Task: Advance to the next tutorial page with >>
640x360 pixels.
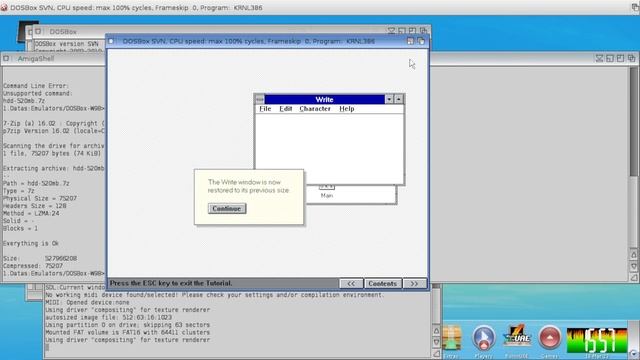Action: [414, 283]
